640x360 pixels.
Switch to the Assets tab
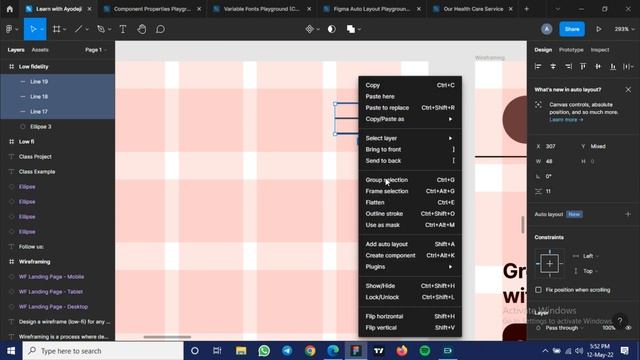(x=40, y=50)
